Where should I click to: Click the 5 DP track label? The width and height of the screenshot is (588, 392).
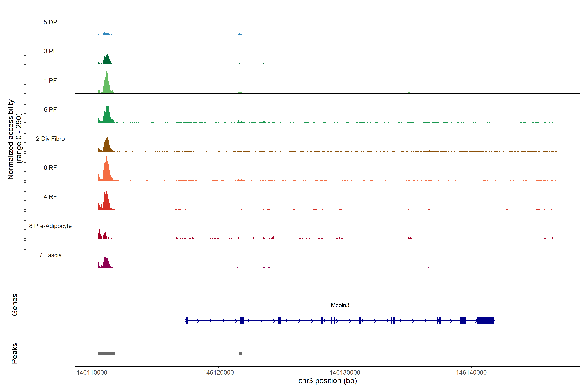click(x=50, y=22)
